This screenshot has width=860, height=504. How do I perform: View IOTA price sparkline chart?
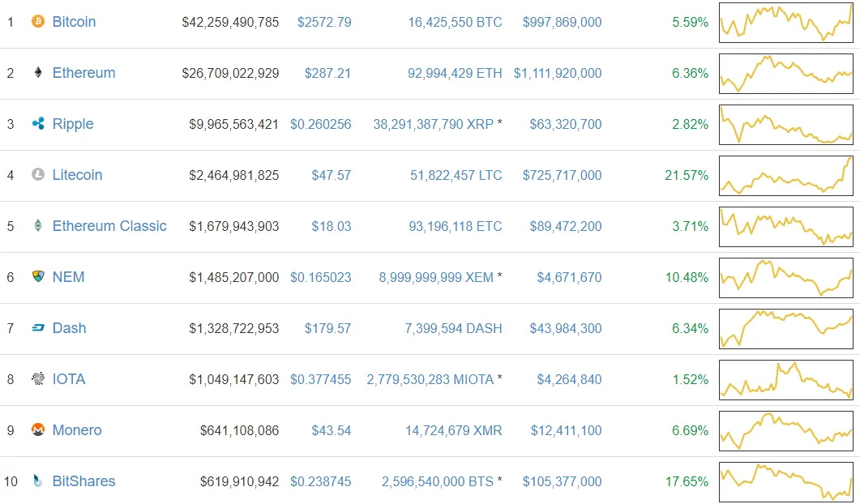[x=786, y=379]
